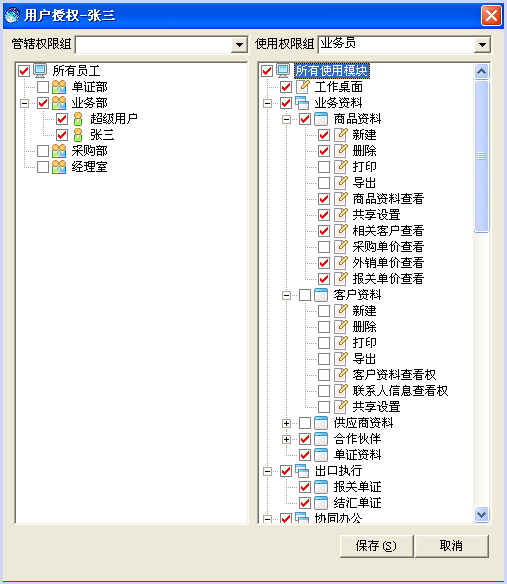Screen dimensions: 507x584
Task: Select the 报关单证 tree item
Action: [x=357, y=487]
